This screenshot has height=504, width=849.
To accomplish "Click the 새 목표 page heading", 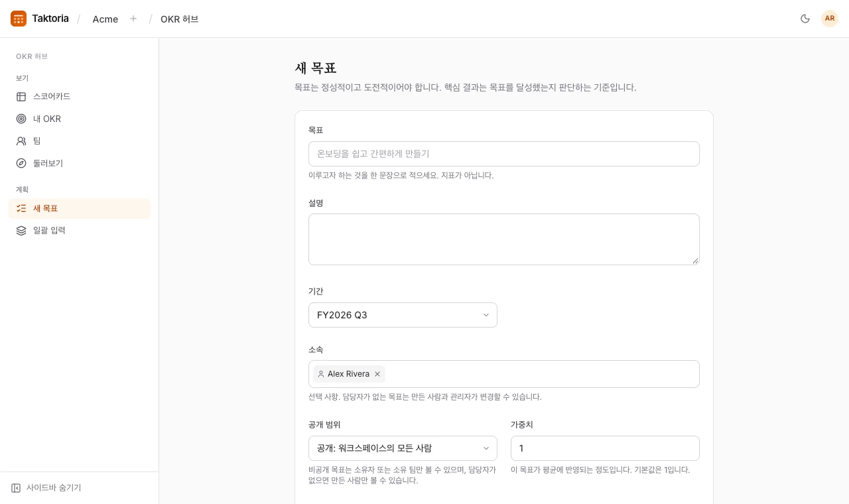I will (316, 68).
